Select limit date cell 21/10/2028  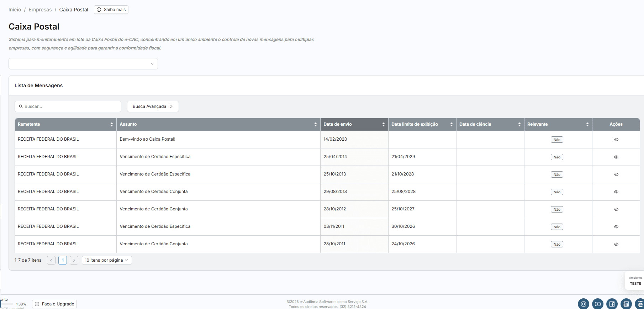click(x=422, y=174)
